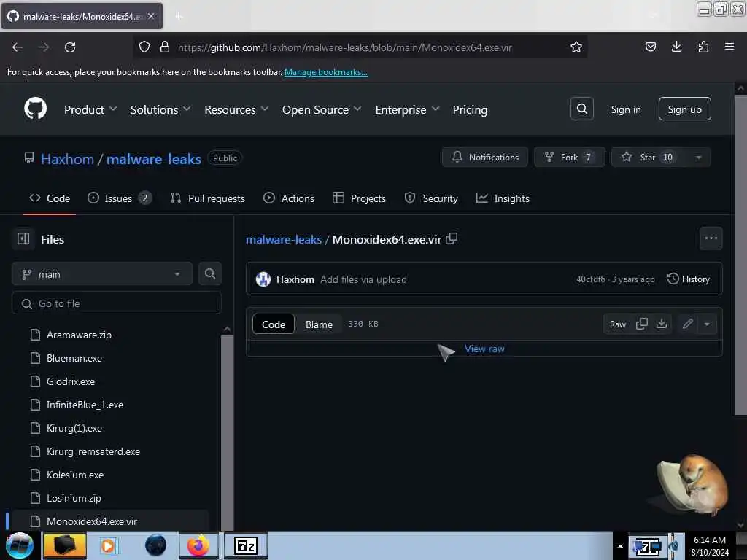Screen dimensions: 747x560
Task: Open the file History link
Action: pos(689,279)
